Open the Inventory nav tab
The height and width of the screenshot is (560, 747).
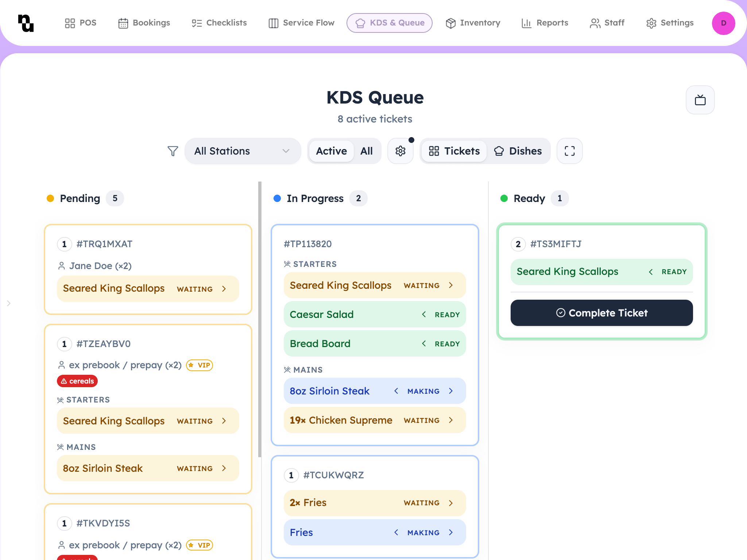point(473,23)
